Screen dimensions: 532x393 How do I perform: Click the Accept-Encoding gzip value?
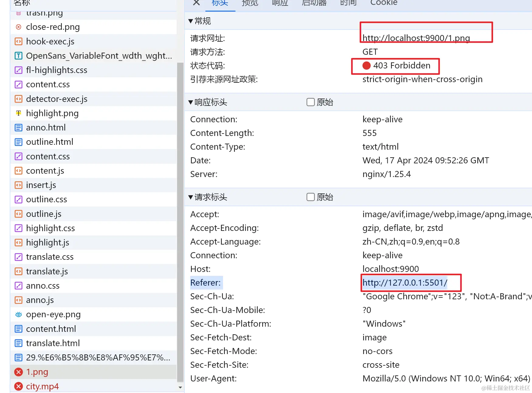pyautogui.click(x=403, y=228)
